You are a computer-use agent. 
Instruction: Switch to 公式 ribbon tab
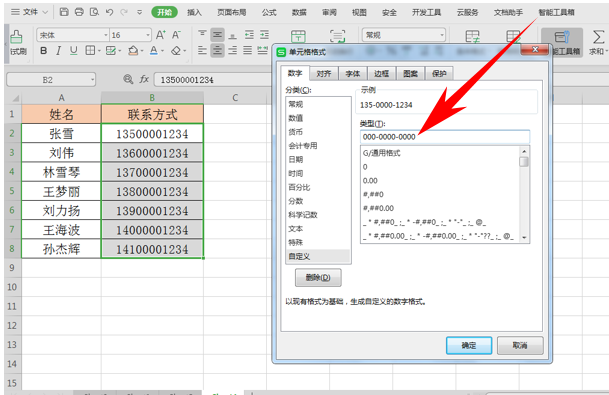pyautogui.click(x=269, y=12)
